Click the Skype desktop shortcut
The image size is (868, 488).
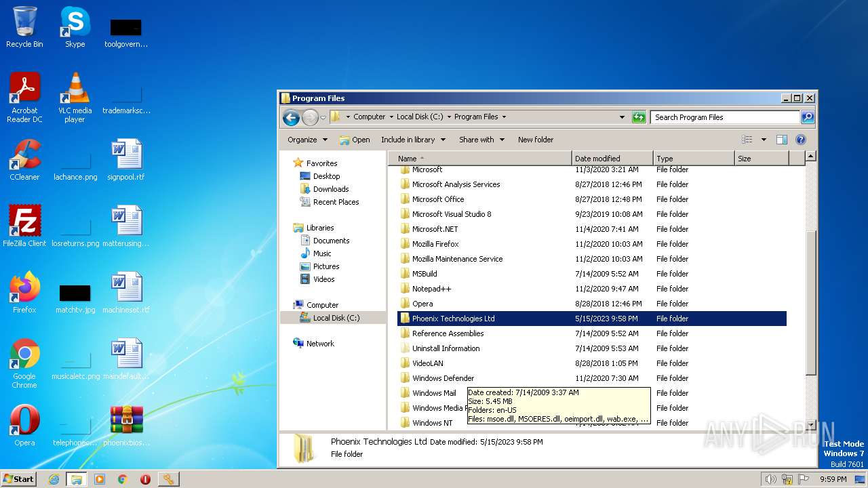click(x=75, y=27)
